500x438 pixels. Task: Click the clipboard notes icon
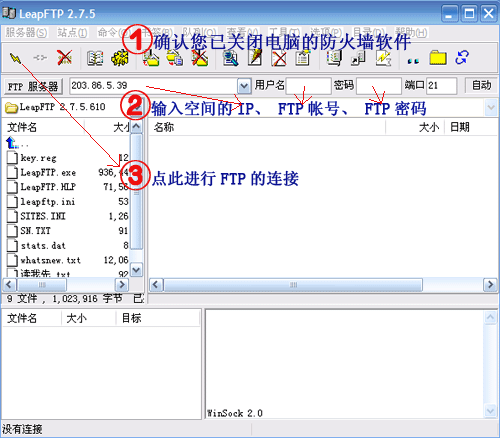(x=302, y=58)
